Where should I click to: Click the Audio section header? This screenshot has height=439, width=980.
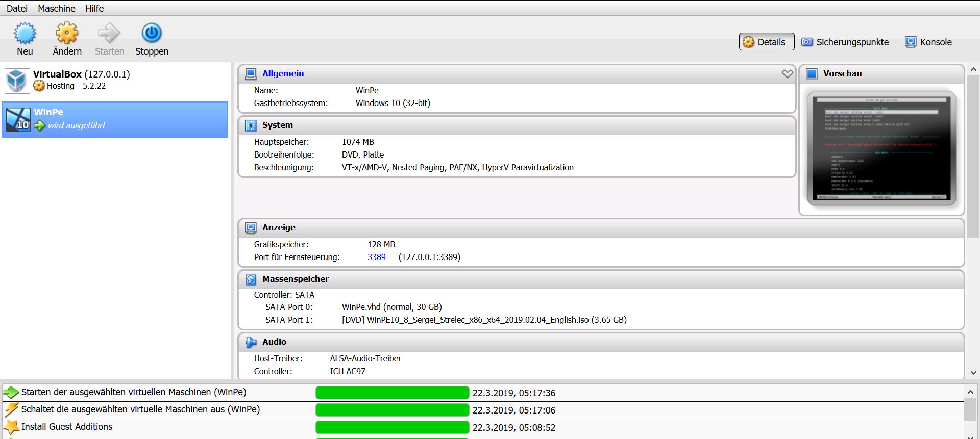[x=601, y=342]
